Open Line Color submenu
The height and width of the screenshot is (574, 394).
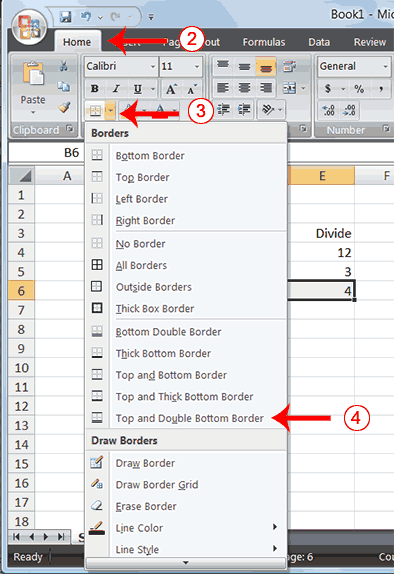pyautogui.click(x=186, y=528)
